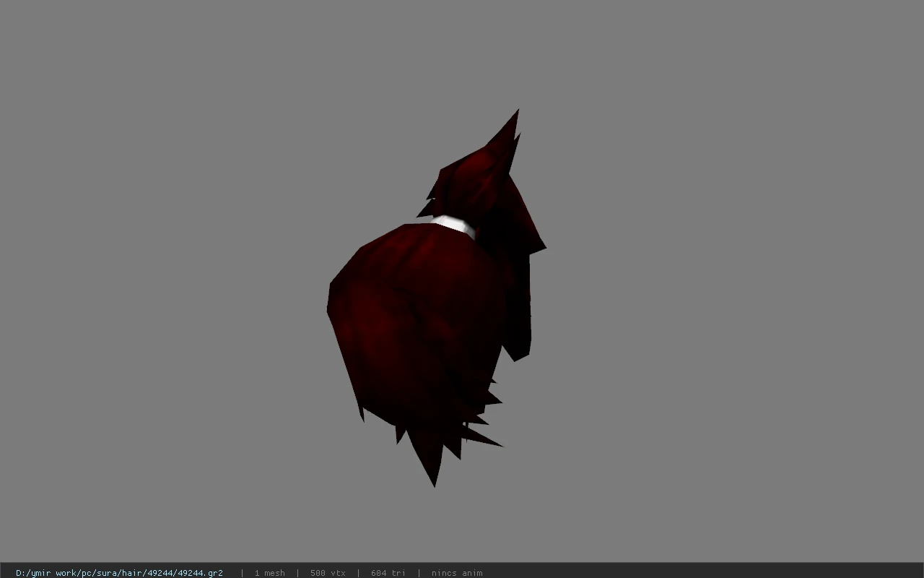Click the left edge bulge of the hair mesh
The width and height of the screenshot is (924, 578).
[x=334, y=300]
